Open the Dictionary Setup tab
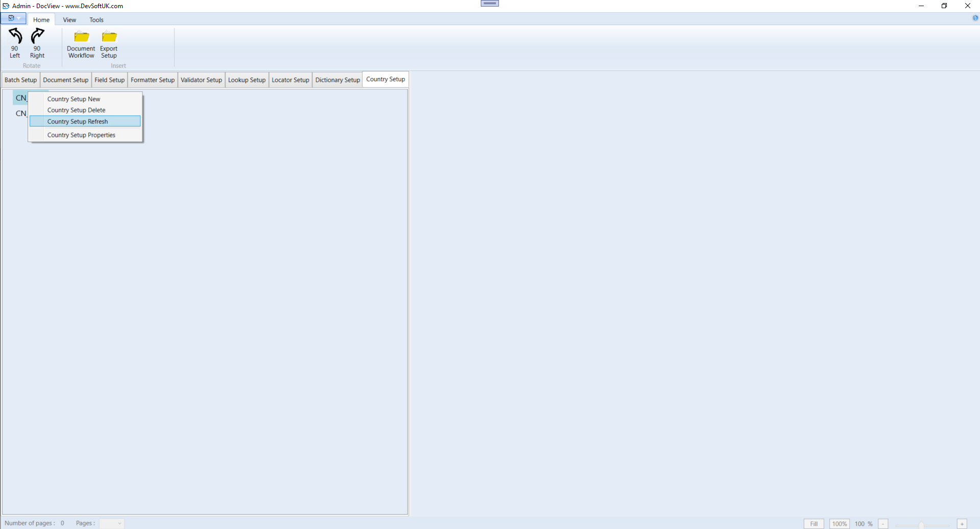This screenshot has height=529, width=980. coord(337,80)
